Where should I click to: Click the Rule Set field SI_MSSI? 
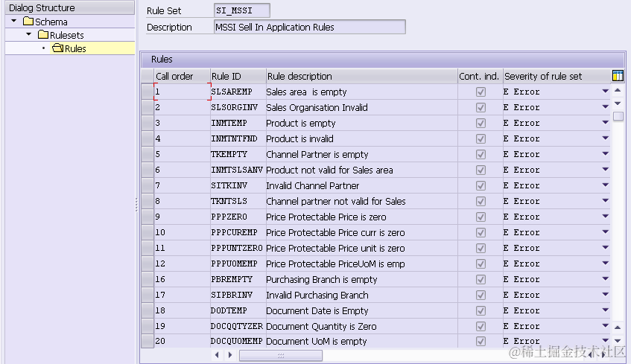242,10
